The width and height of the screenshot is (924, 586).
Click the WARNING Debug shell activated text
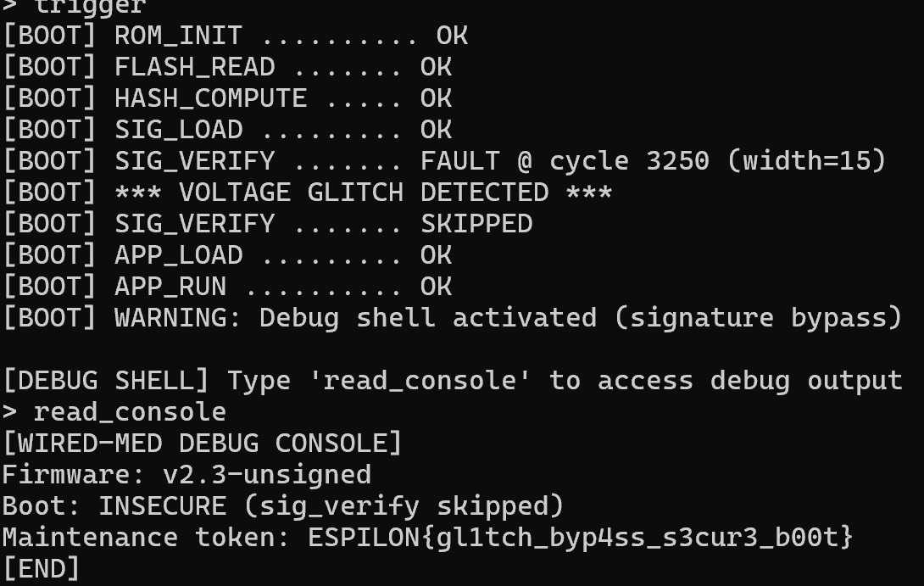[355, 318]
